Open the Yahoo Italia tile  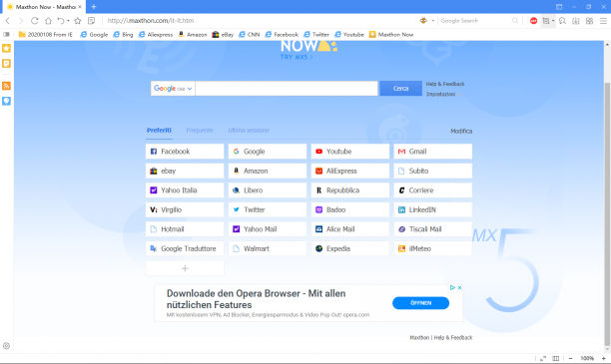[185, 190]
